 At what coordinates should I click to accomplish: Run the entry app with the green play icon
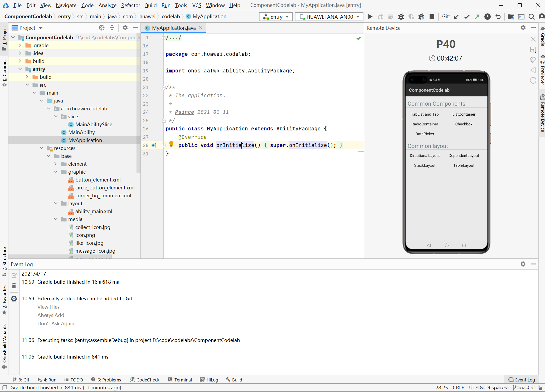pos(370,17)
